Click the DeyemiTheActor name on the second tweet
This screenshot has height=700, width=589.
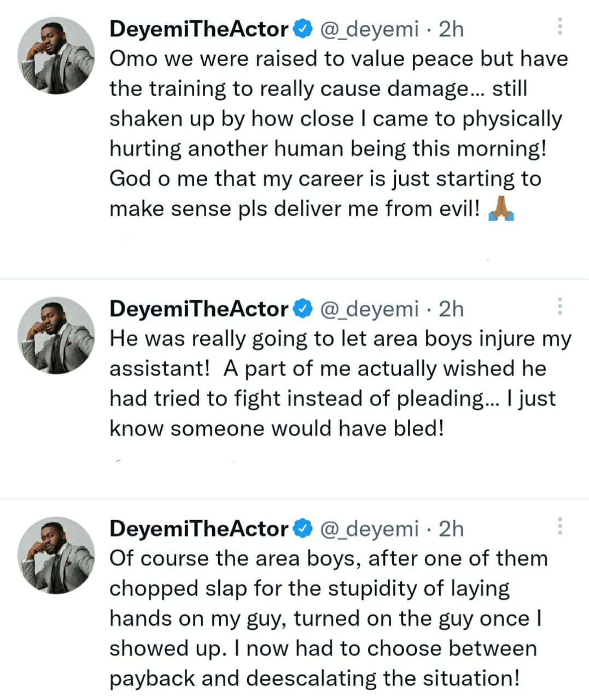pos(199,309)
